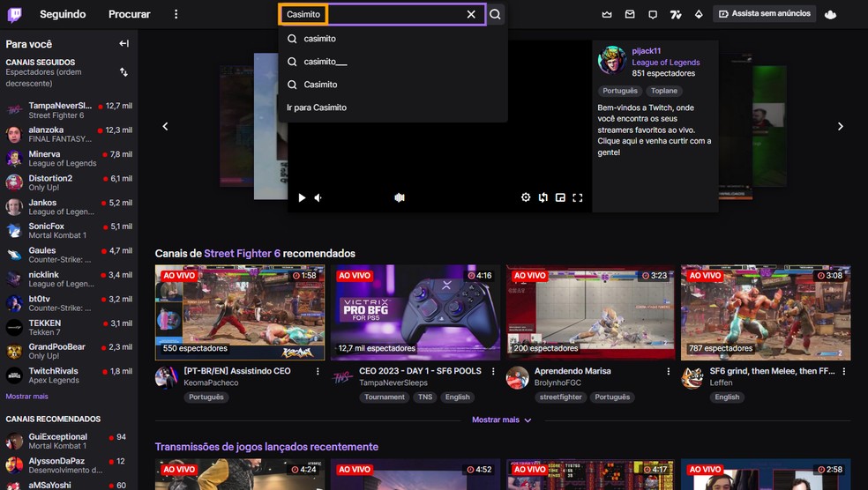868x490 pixels.
Task: Toggle the picture-in-picture mini player
Action: [560, 197]
